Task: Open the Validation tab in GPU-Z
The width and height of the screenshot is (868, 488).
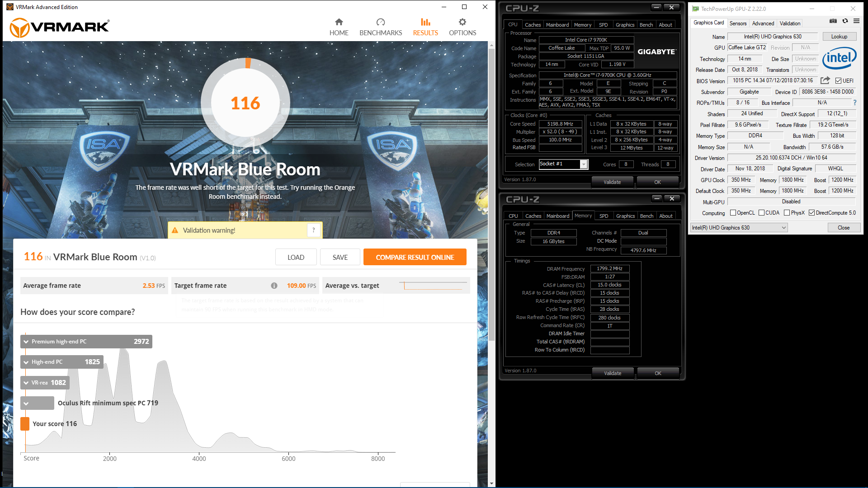Action: click(790, 23)
